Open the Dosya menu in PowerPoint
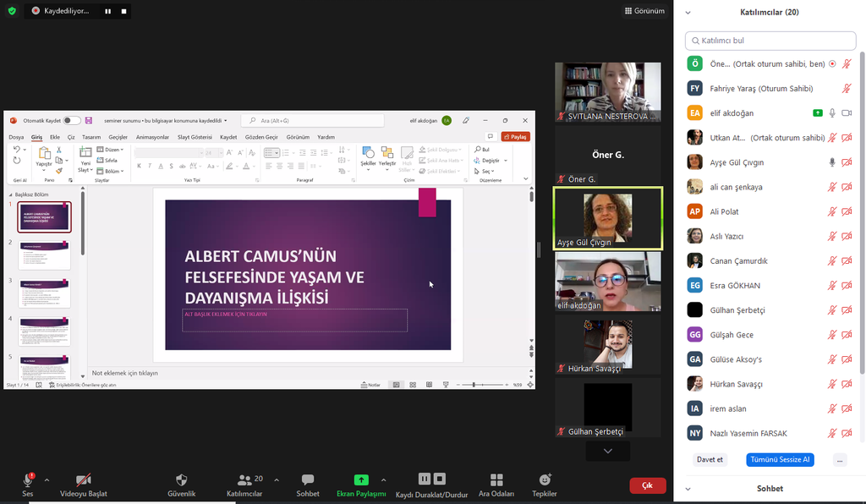Image resolution: width=866 pixels, height=504 pixels. tap(16, 137)
